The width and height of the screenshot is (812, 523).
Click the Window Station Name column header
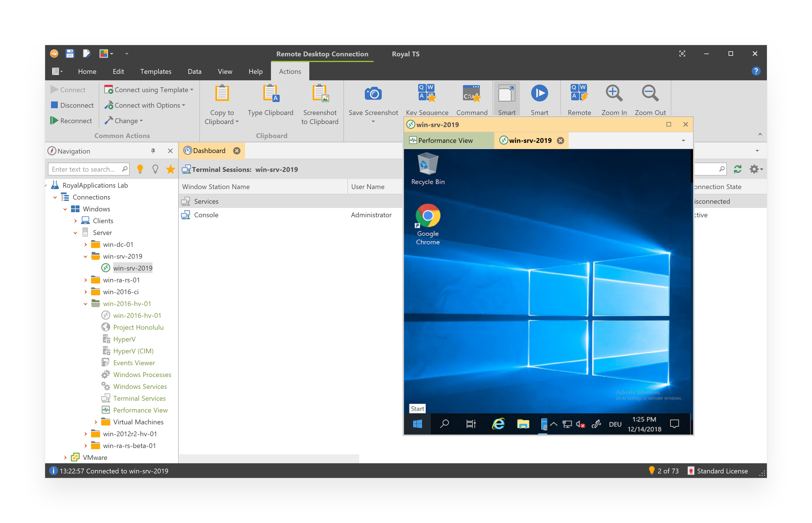click(x=263, y=187)
